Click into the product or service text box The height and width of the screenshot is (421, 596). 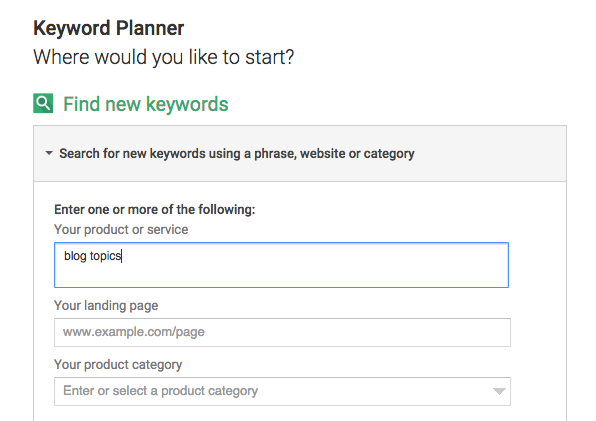pos(281,265)
